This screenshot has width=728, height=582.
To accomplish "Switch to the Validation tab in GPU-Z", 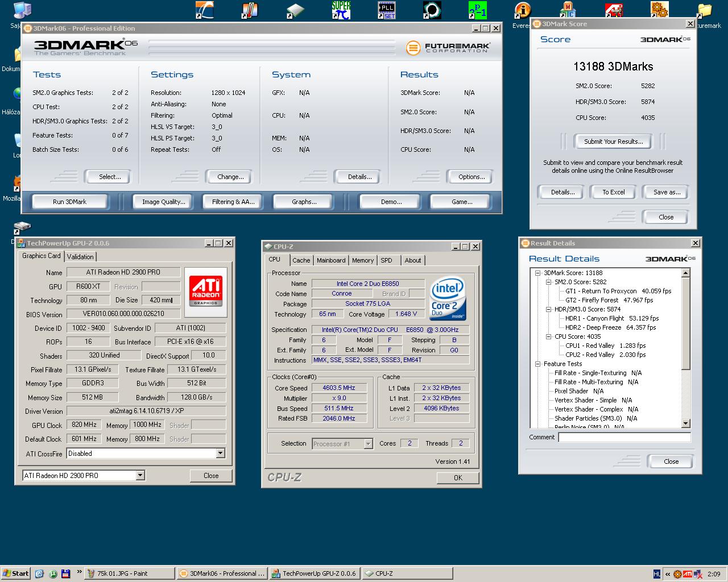I will pyautogui.click(x=80, y=257).
